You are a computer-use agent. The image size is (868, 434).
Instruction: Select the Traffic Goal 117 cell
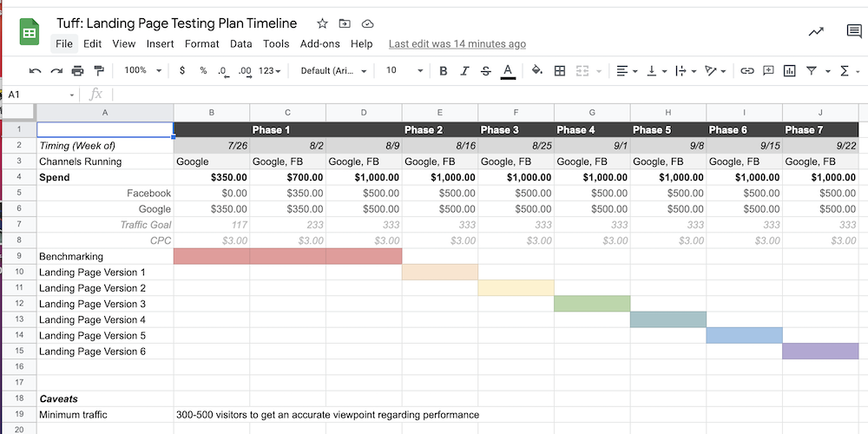(212, 225)
